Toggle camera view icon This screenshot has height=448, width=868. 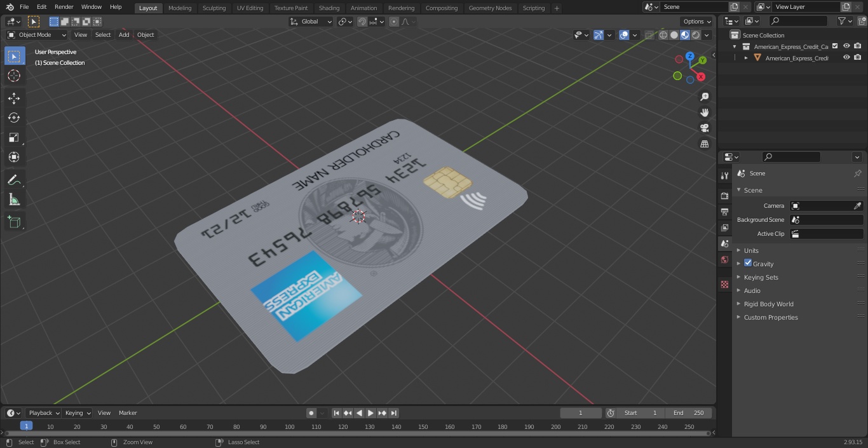click(x=704, y=128)
